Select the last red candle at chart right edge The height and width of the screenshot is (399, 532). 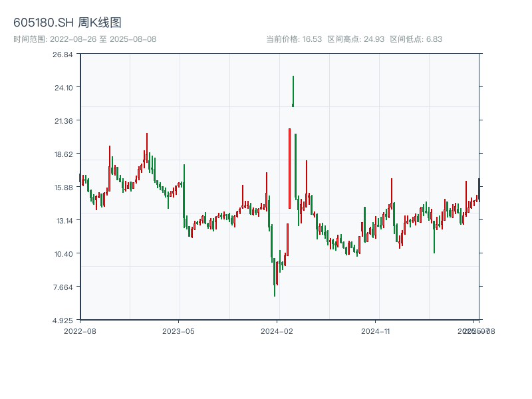click(479, 190)
